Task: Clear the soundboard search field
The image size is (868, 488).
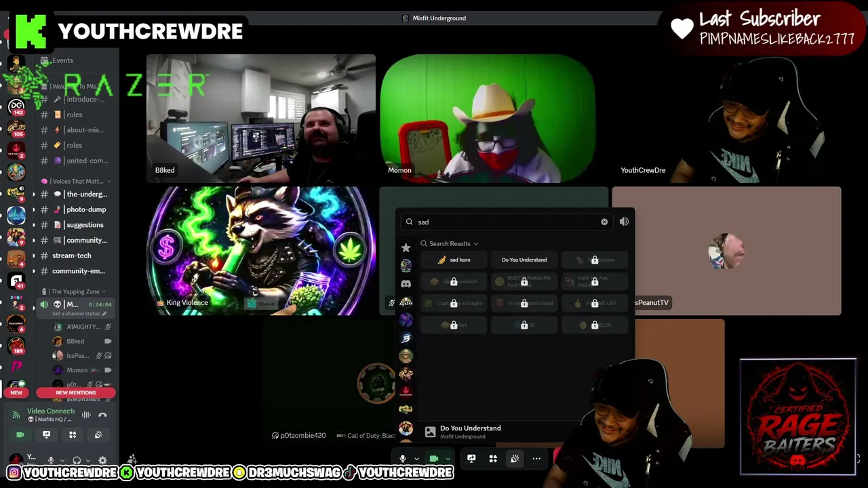Action: [604, 222]
